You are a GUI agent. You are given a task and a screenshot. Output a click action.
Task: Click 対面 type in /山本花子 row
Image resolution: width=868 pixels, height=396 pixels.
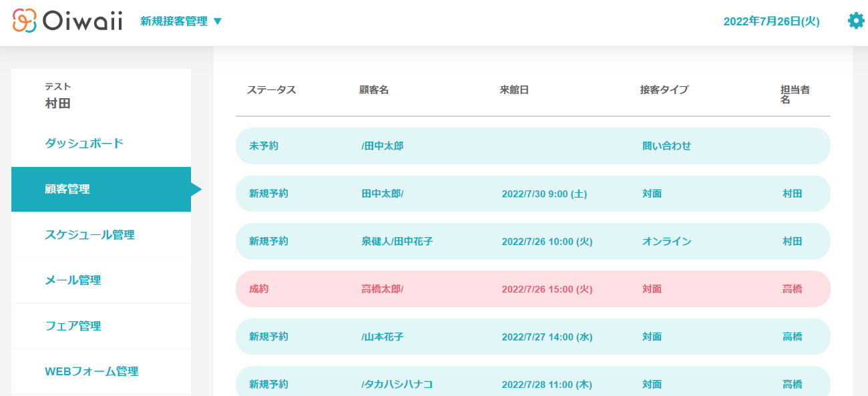pos(652,337)
